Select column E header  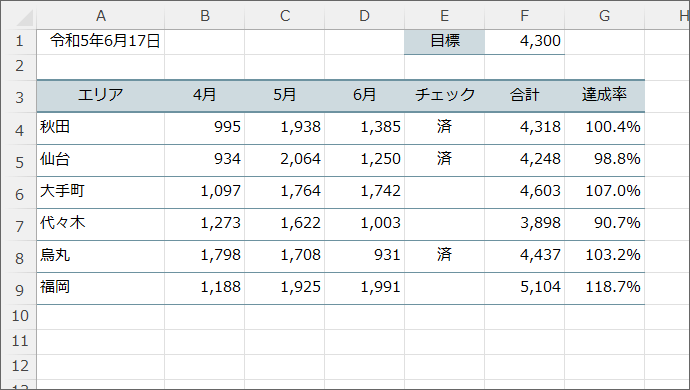[x=444, y=16]
